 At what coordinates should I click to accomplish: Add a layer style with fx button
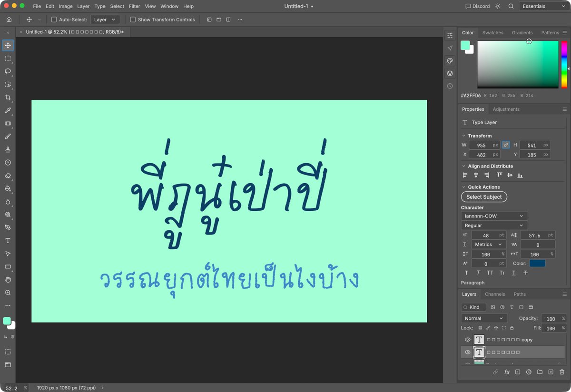507,372
